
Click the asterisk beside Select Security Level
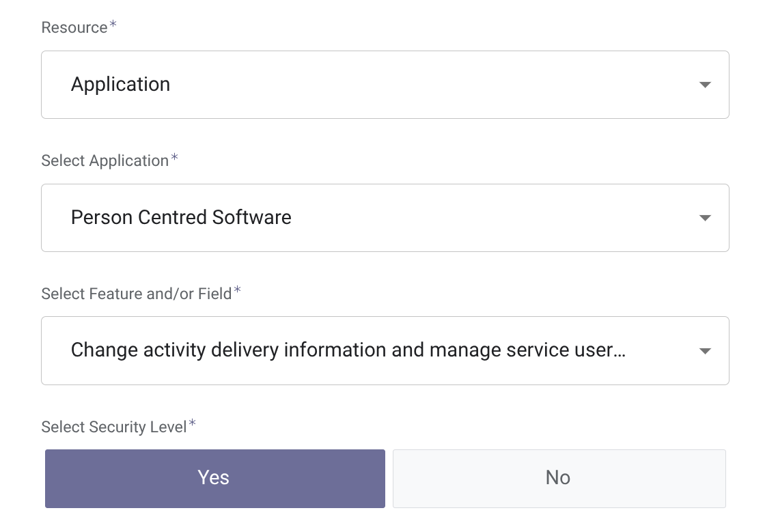(x=193, y=425)
